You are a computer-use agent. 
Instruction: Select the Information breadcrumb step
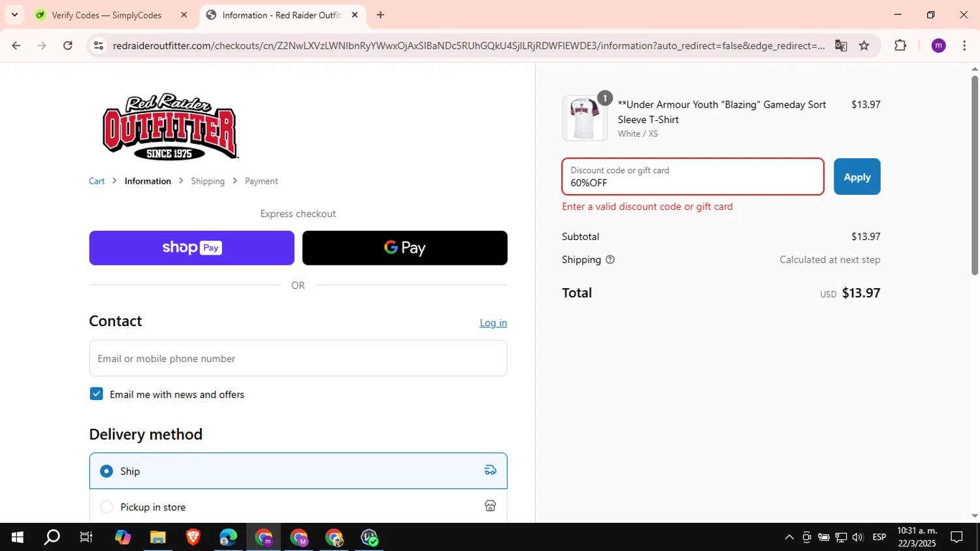point(148,181)
